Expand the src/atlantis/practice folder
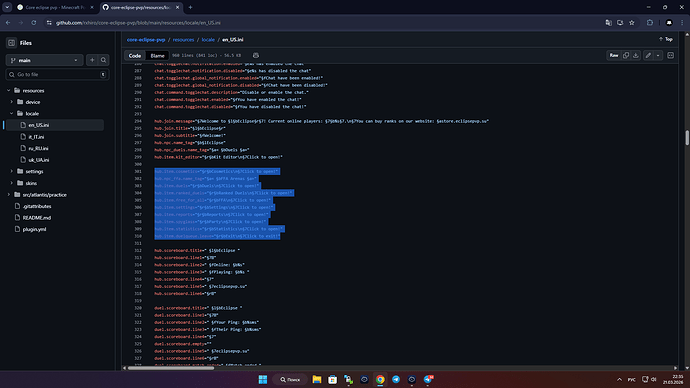 pyautogui.click(x=8, y=194)
